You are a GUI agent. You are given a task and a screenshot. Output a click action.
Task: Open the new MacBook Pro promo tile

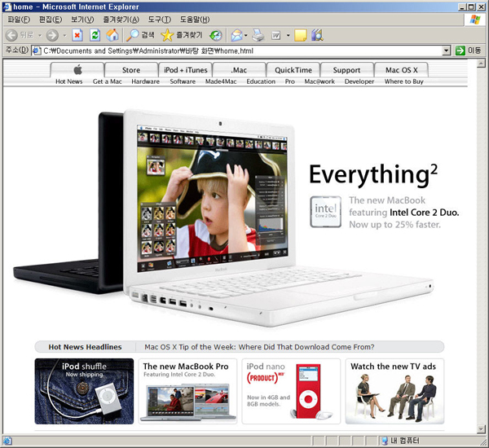[x=187, y=391]
